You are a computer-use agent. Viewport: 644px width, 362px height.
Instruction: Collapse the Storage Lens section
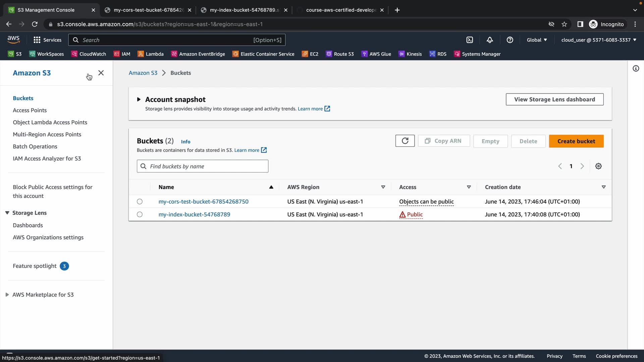(x=7, y=213)
